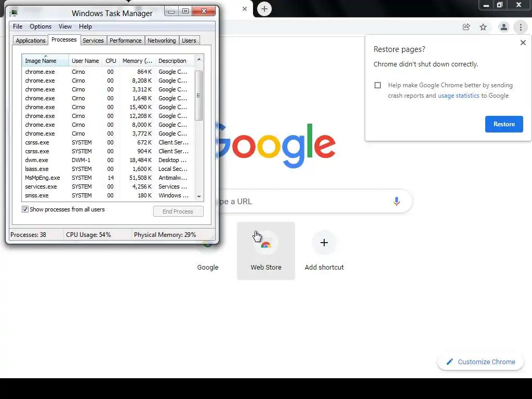Bookmark this page with star icon

483,27
